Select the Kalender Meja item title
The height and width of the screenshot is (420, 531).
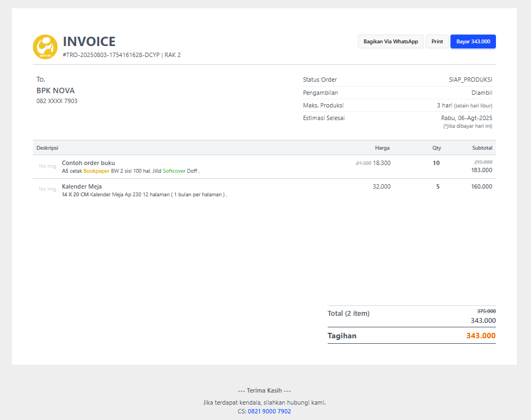tap(82, 186)
